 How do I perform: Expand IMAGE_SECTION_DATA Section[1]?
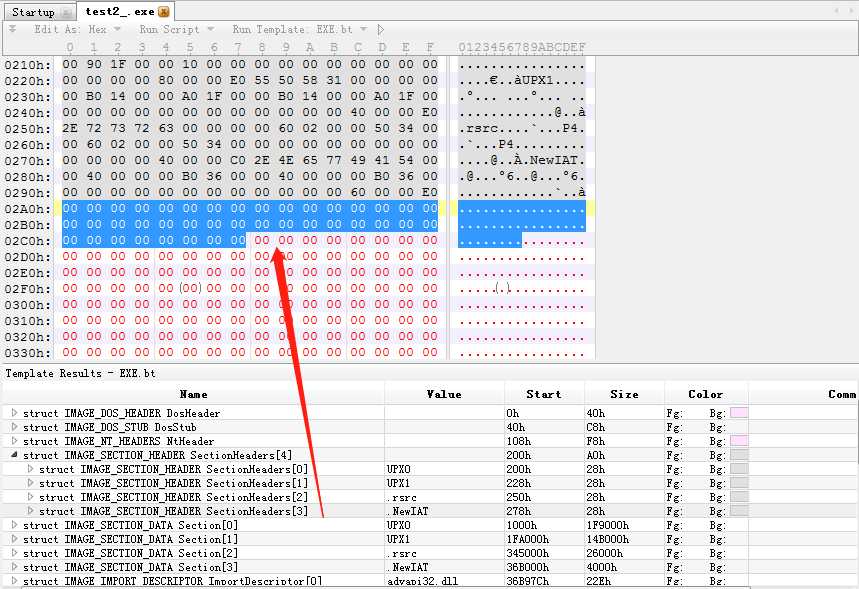(x=14, y=539)
